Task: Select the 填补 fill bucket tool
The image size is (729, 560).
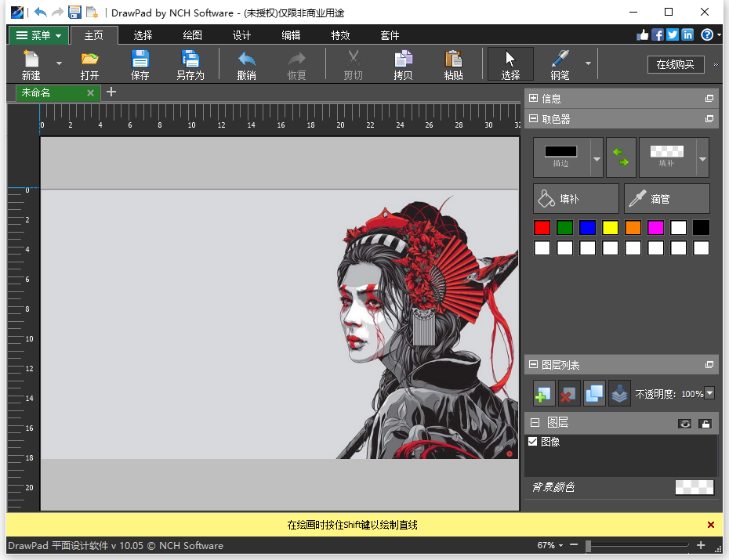Action: tap(575, 199)
